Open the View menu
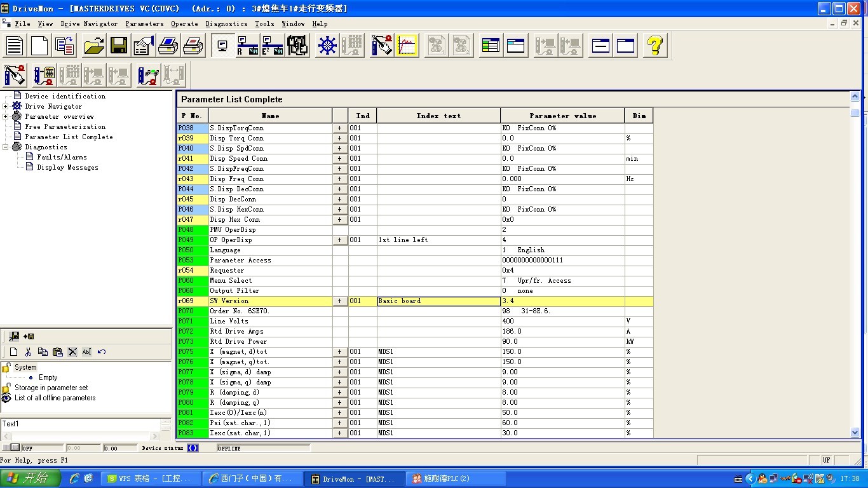The height and width of the screenshot is (488, 868). 45,24
